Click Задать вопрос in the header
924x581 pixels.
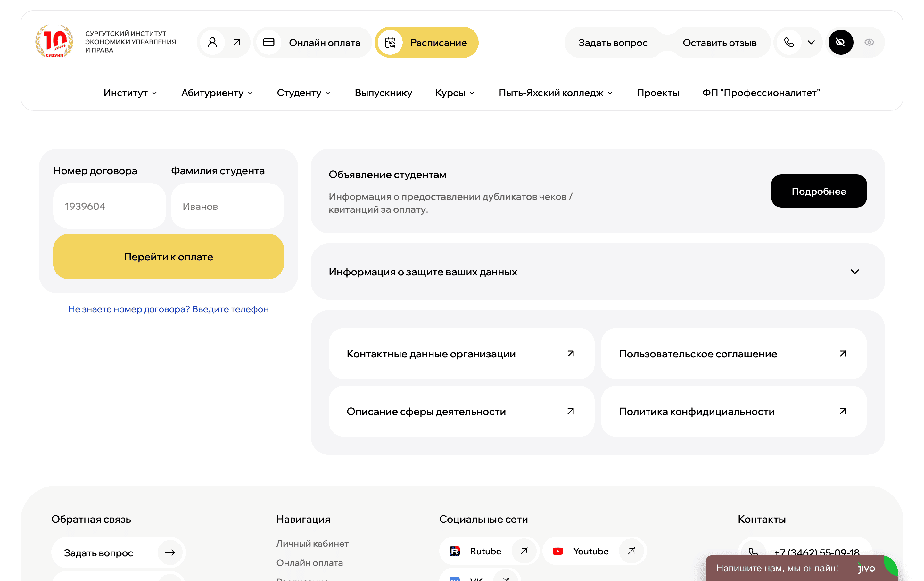coord(613,42)
